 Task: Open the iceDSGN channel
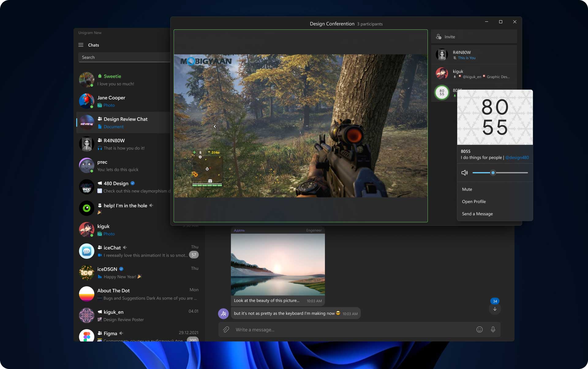(x=139, y=273)
